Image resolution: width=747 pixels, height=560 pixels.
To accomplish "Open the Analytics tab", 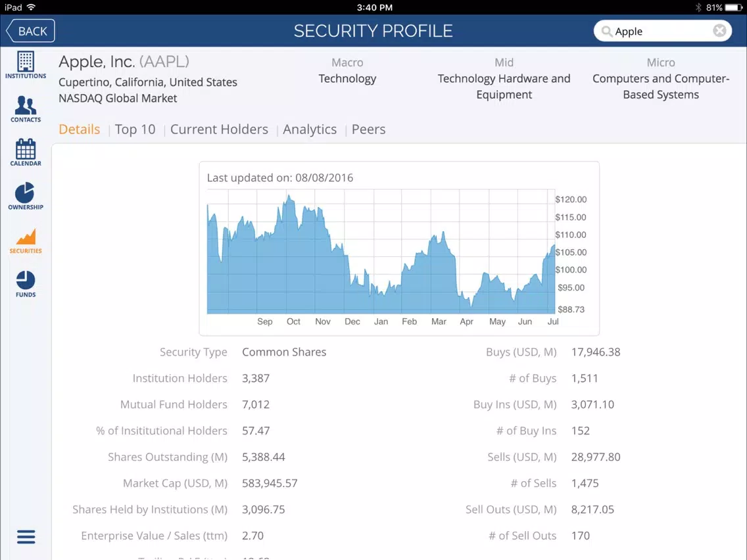I will (x=310, y=129).
